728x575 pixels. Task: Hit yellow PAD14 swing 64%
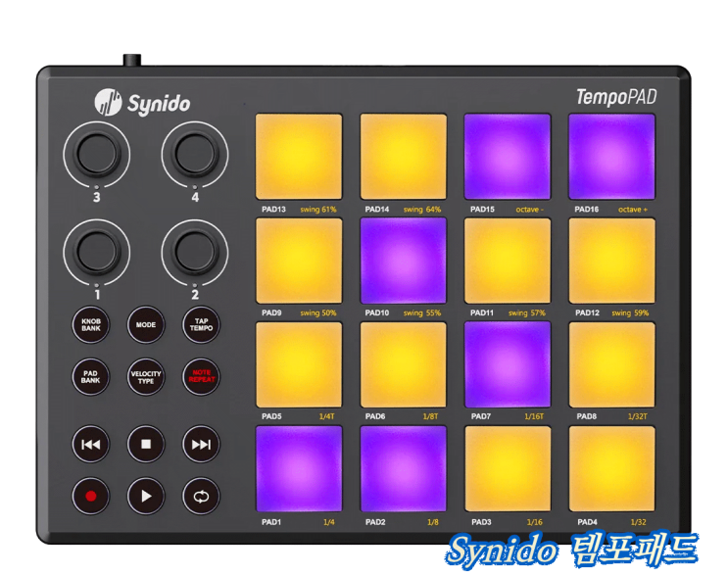click(x=403, y=157)
